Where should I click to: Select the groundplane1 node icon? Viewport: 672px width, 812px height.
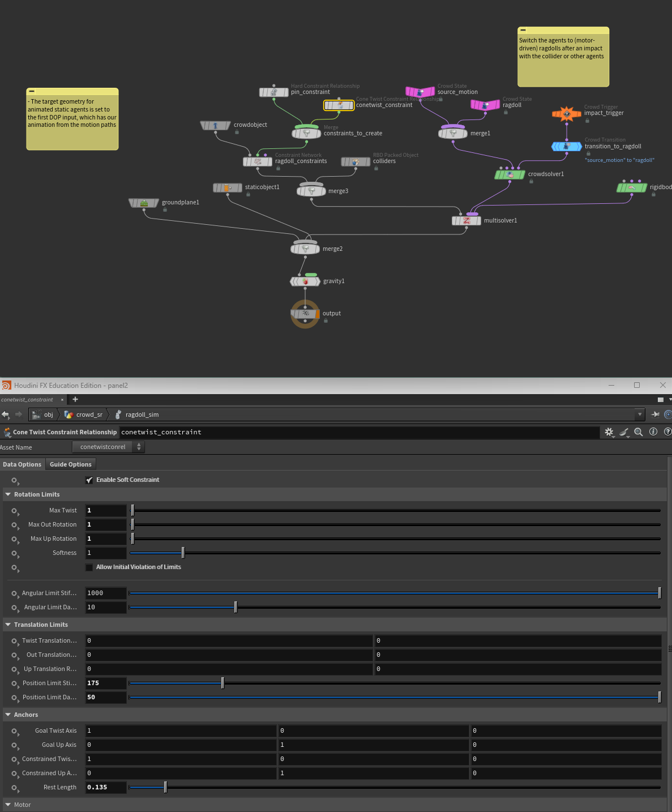tap(144, 203)
